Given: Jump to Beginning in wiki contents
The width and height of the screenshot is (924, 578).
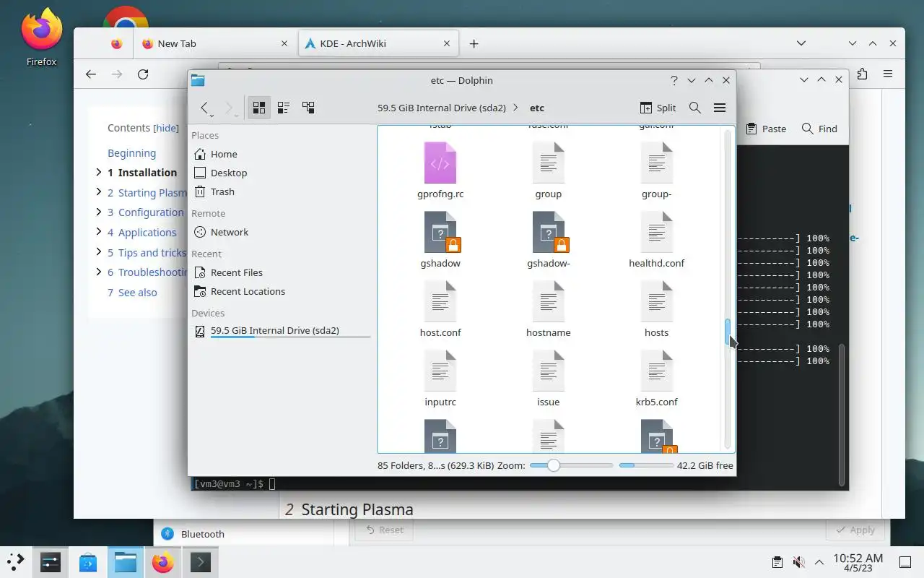Looking at the screenshot, I should [x=131, y=153].
